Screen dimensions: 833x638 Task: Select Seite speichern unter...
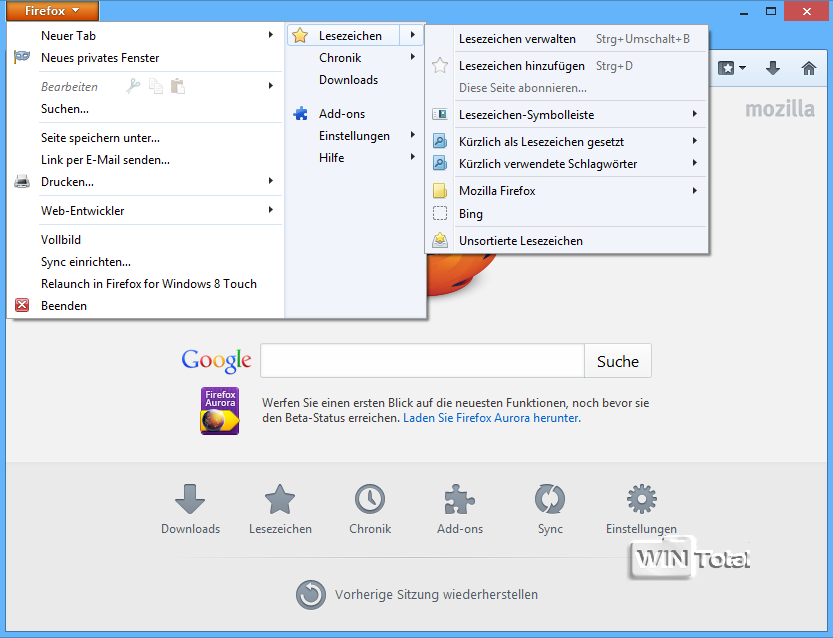coord(100,138)
